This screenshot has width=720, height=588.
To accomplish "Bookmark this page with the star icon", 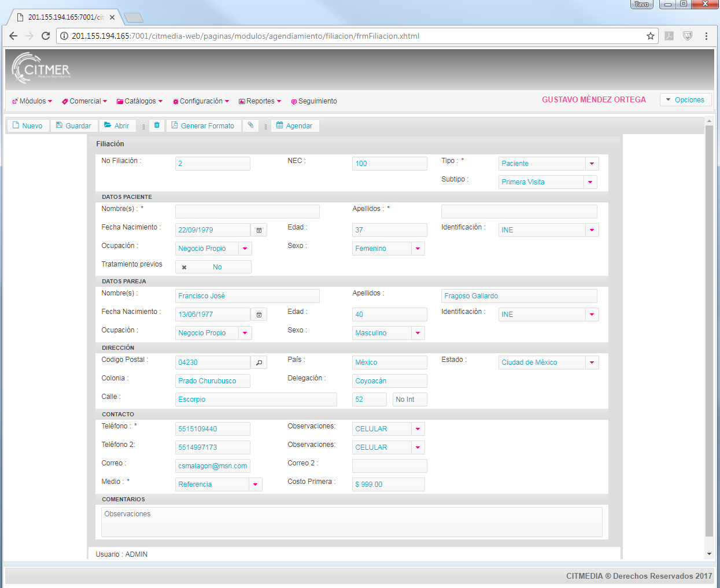I will pos(651,36).
